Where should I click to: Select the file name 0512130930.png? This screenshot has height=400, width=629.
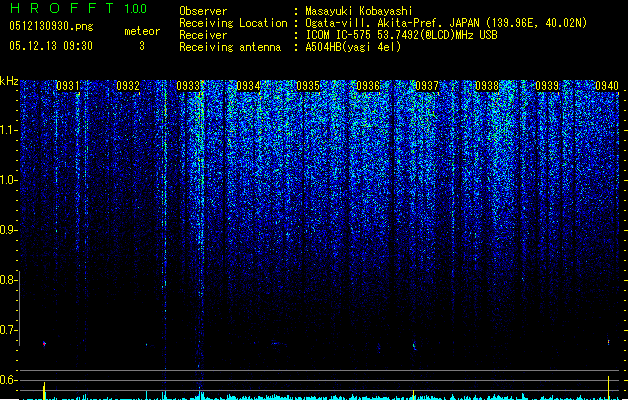tap(51, 26)
